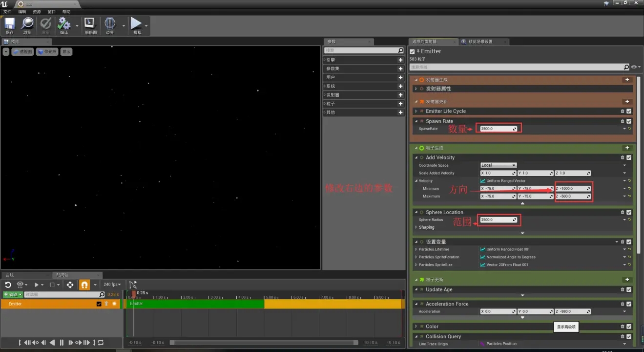Image resolution: width=644 pixels, height=352 pixels.
Task: Click the timeline reset simulation icon
Action: coord(8,285)
